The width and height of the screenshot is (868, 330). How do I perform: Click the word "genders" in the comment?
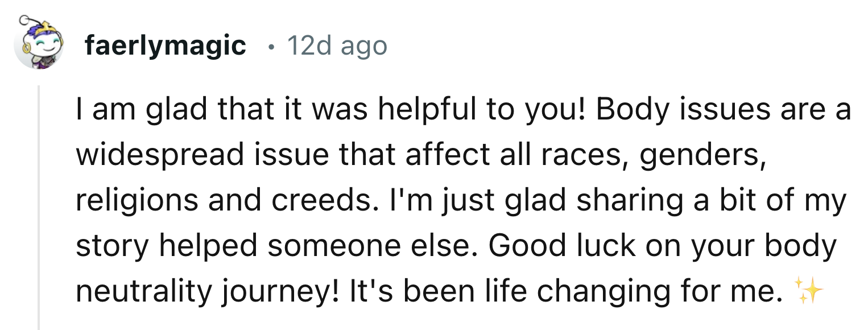[699, 156]
